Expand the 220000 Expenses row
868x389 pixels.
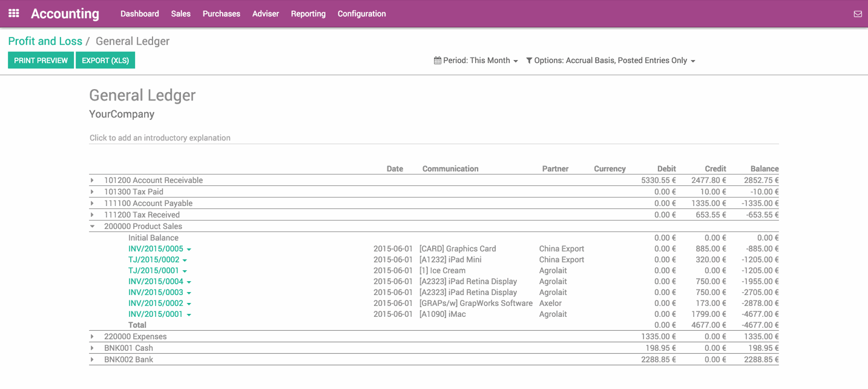pyautogui.click(x=93, y=337)
